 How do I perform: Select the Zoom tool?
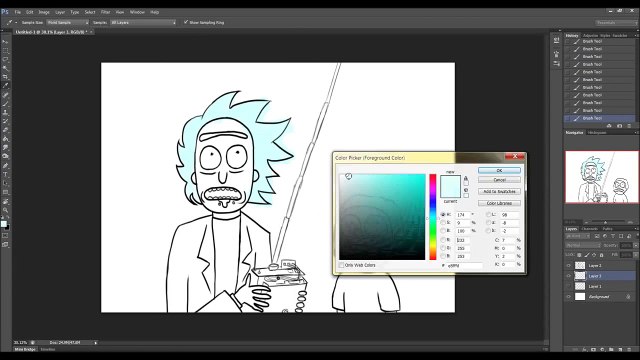(5, 210)
